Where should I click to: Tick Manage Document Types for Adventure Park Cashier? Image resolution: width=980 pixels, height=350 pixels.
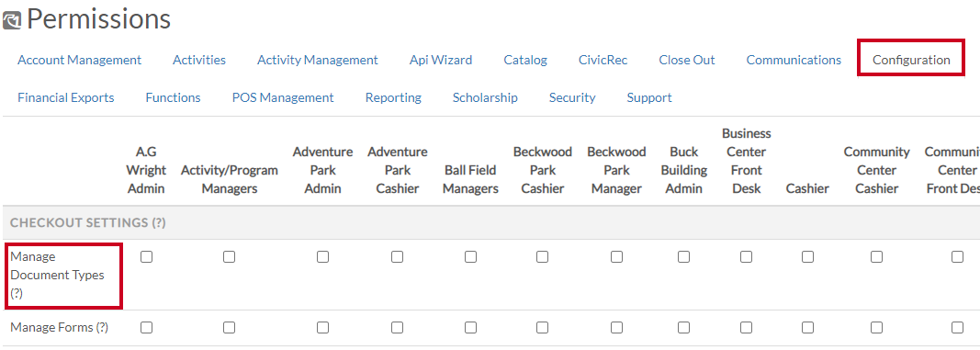[397, 257]
